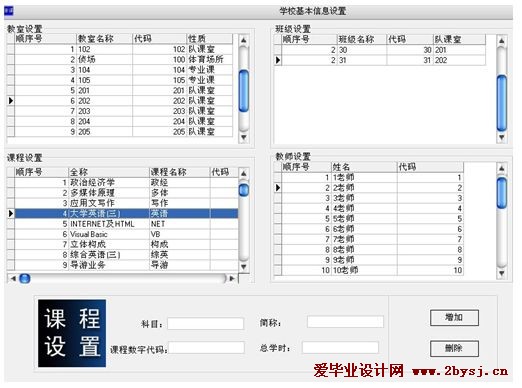This screenshot has width=522, height=388.
Task: Select class 31 room cell 202
Action: (459, 60)
